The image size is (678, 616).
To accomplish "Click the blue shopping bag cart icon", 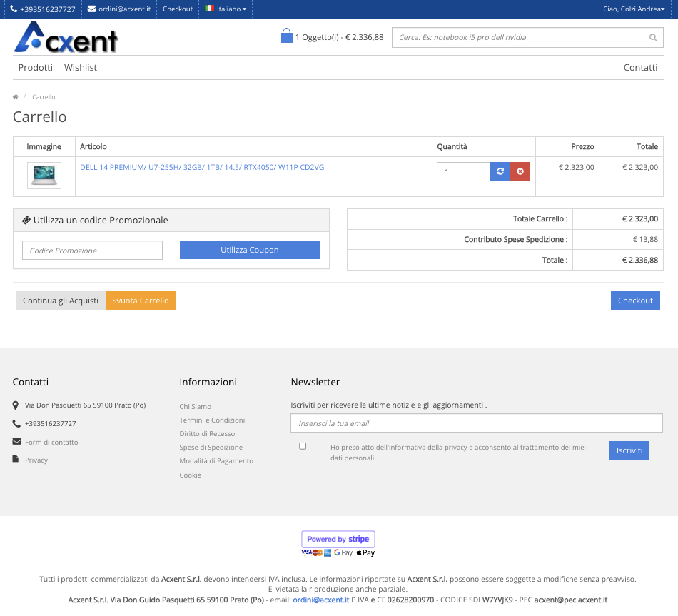I will pos(287,36).
